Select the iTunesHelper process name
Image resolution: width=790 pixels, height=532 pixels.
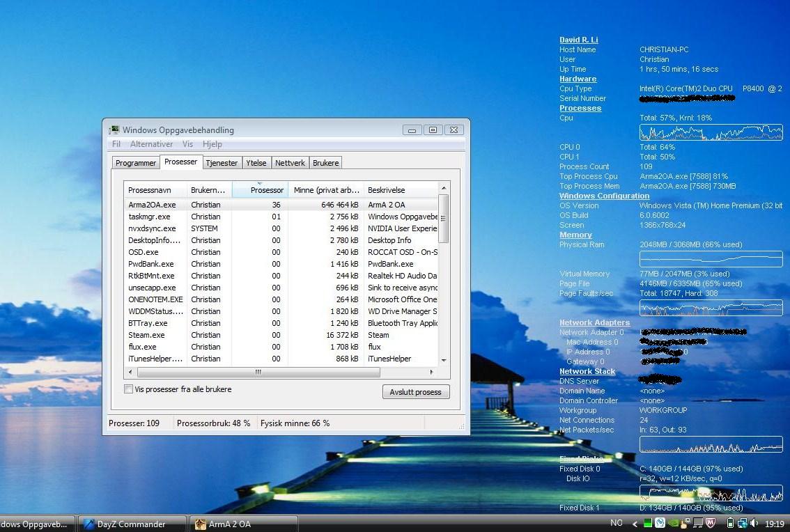click(155, 359)
